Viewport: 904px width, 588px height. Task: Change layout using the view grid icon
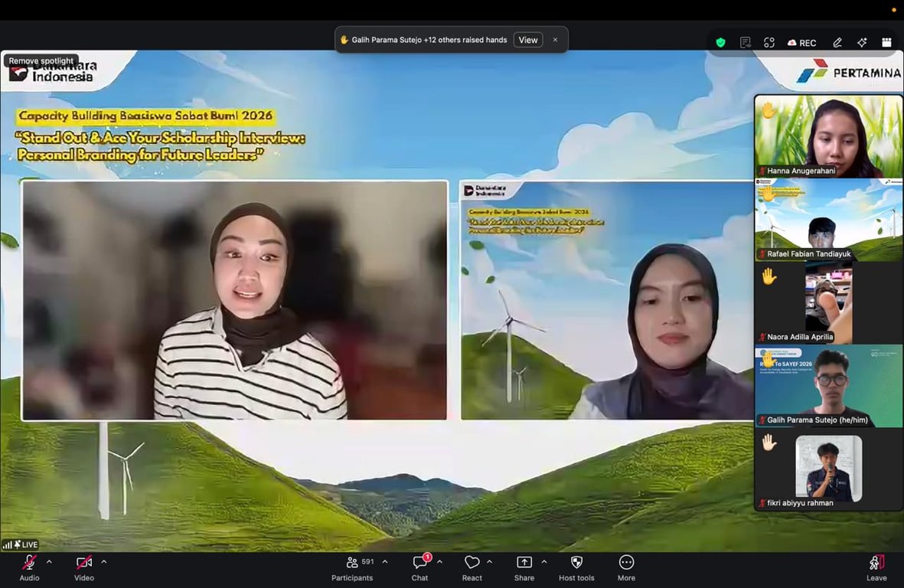(x=886, y=43)
